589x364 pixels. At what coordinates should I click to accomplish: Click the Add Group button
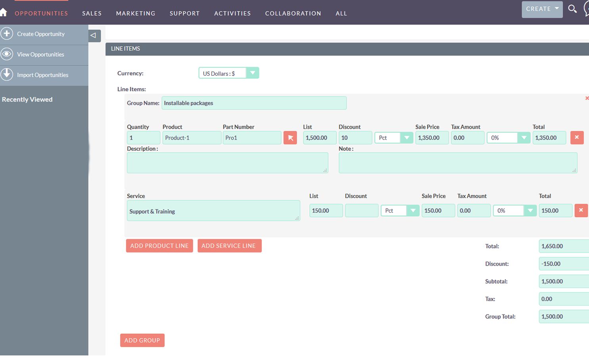point(142,340)
